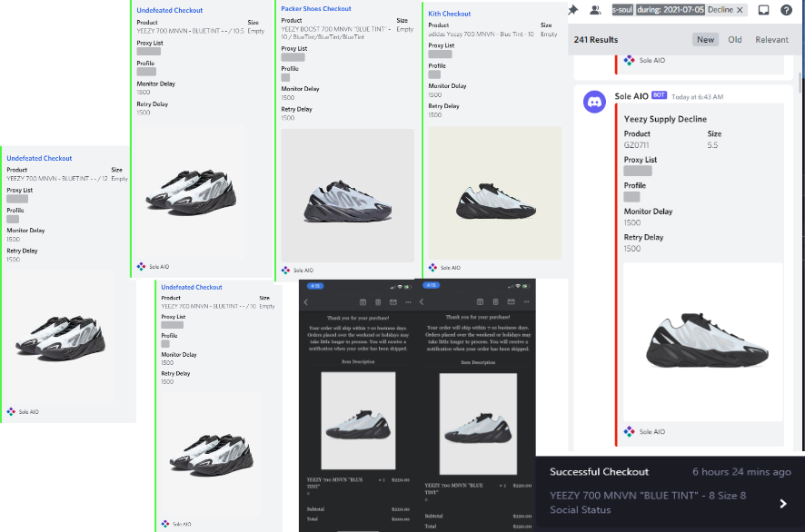Click the Social Status store name
Viewport: 805px width, 532px height.
pyautogui.click(x=581, y=510)
